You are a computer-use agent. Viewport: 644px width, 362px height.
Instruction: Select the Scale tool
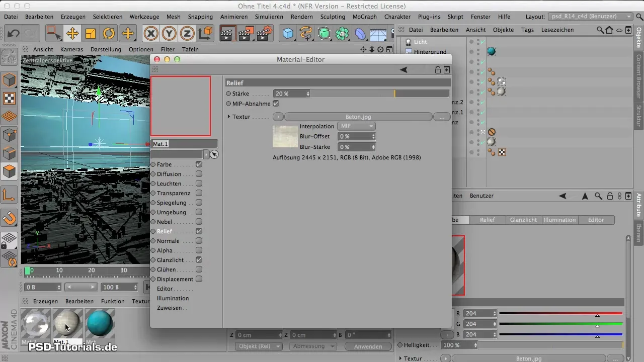point(91,34)
